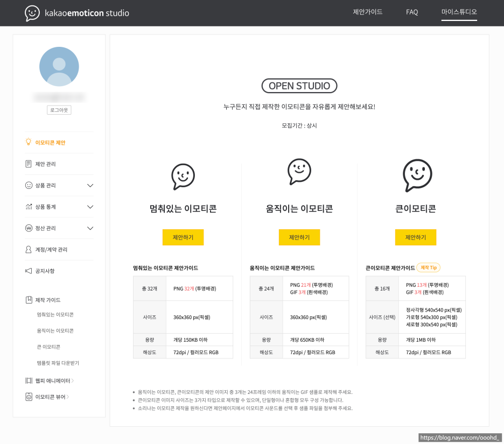Click the 상품 관리 sidebar label
504x444 pixels.
point(45,185)
